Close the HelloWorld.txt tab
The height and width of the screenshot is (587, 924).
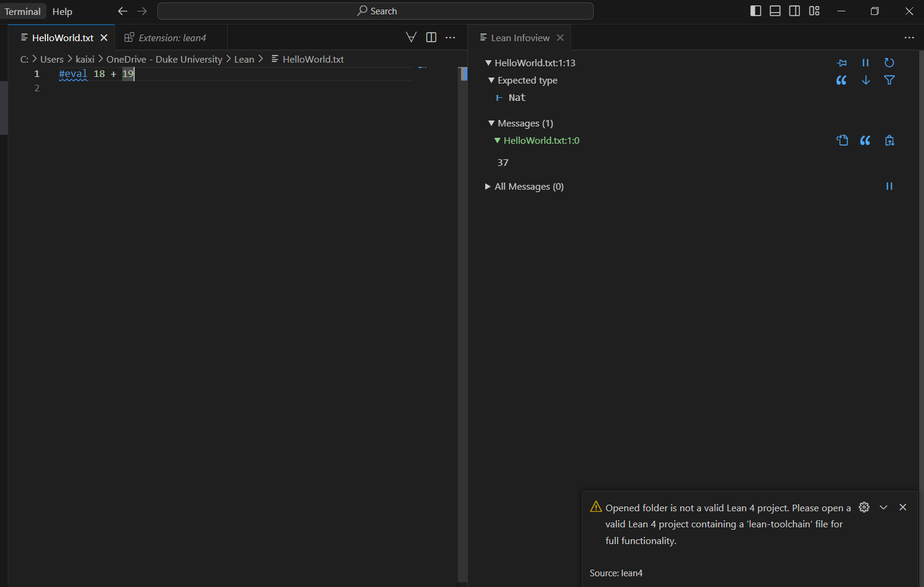click(104, 38)
